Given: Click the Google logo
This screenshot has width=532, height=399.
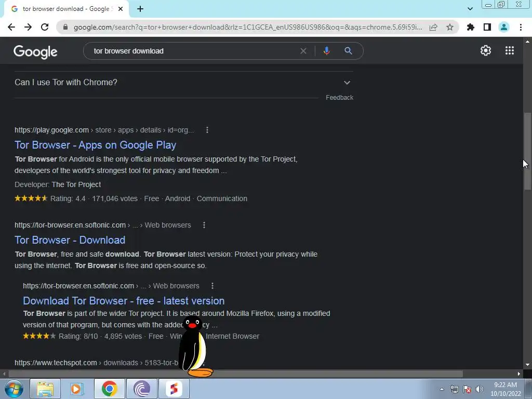Looking at the screenshot, I should (x=35, y=51).
